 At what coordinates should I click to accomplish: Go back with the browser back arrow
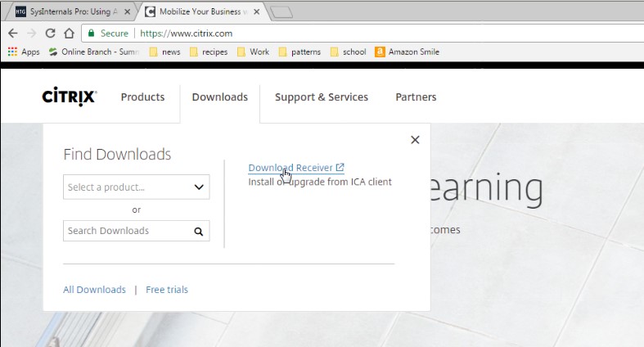pos(13,34)
